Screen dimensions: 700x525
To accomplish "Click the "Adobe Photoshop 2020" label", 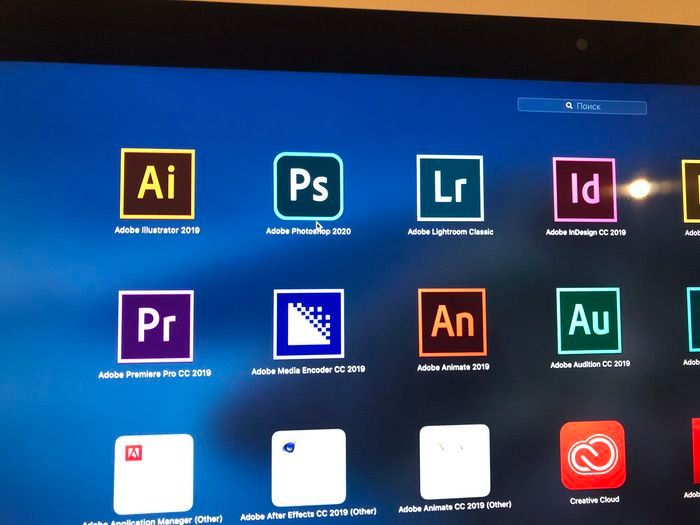I will tap(308, 231).
